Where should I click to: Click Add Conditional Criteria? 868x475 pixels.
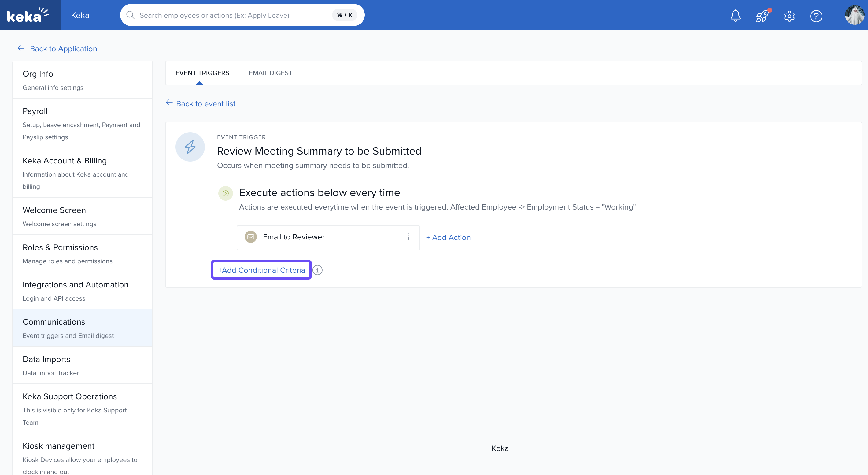point(261,270)
